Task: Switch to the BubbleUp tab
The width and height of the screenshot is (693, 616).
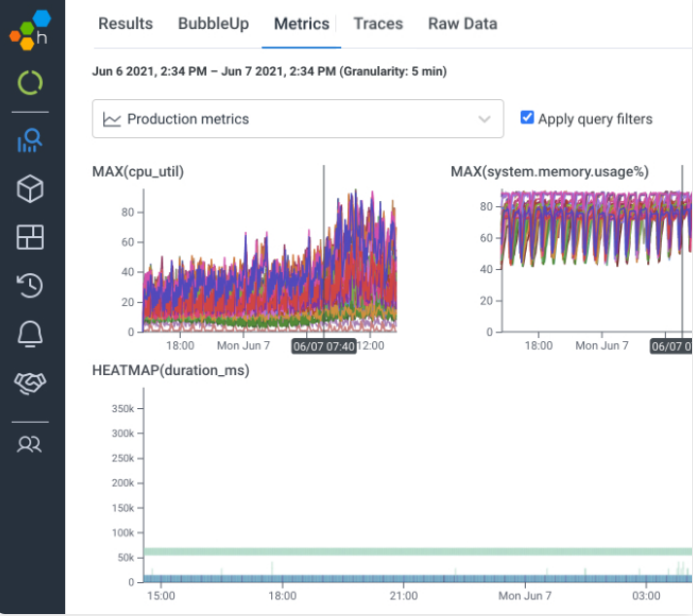Action: (x=213, y=23)
